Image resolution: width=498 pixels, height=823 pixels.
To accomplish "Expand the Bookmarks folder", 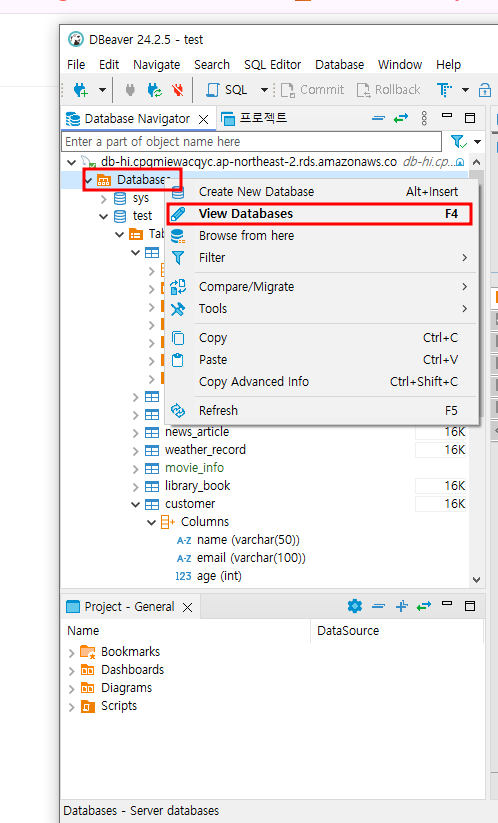I will point(71,653).
